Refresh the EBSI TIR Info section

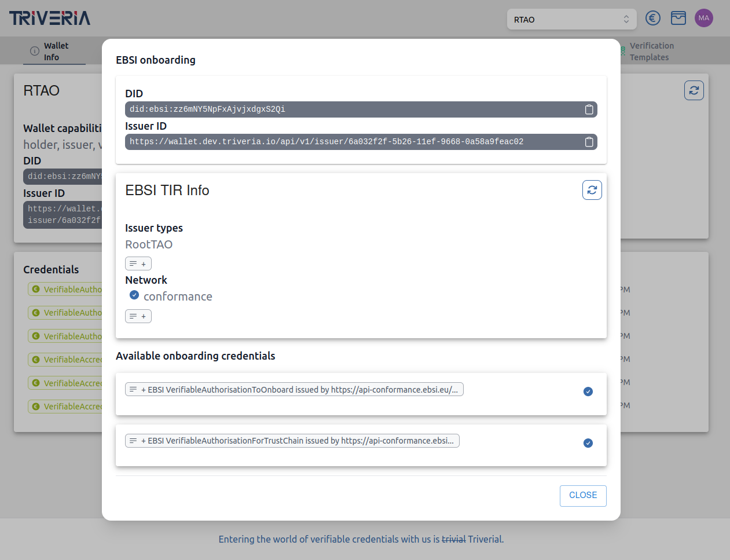[592, 190]
